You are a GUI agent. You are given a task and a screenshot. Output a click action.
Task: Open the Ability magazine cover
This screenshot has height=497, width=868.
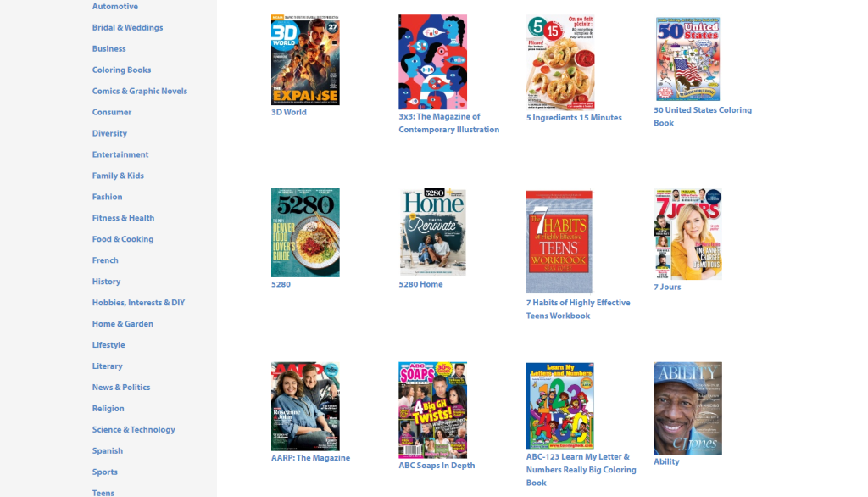tap(687, 408)
